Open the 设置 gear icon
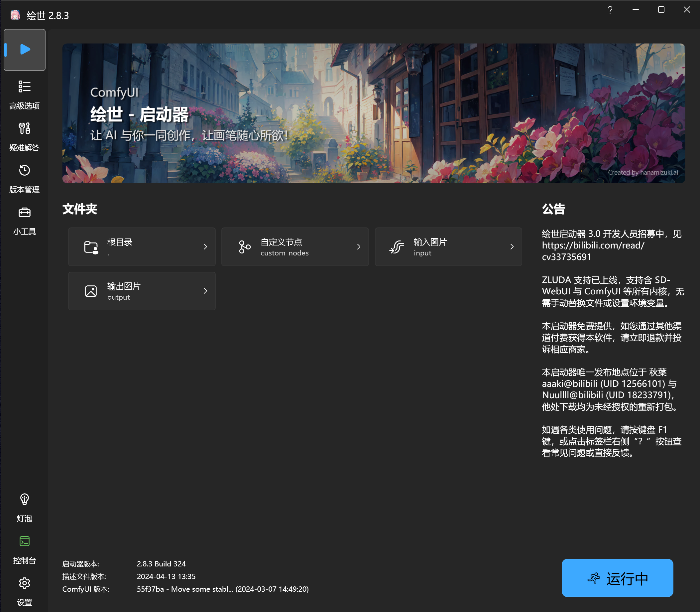 (24, 583)
